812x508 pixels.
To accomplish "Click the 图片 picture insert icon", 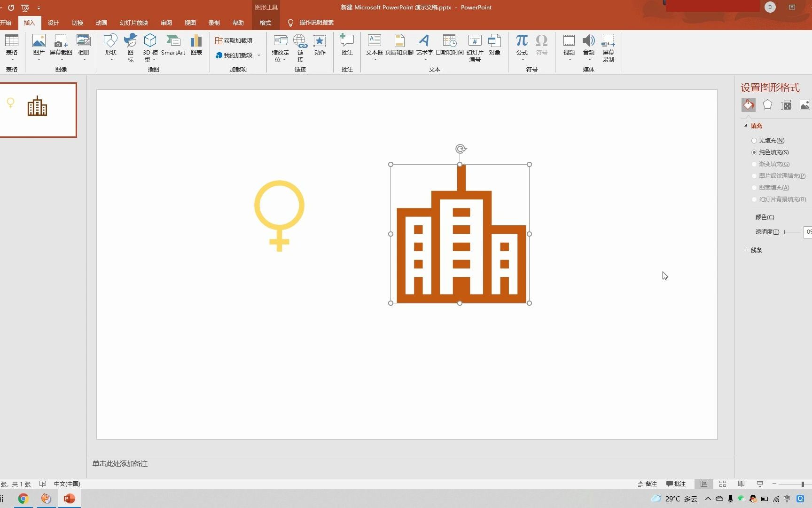I will coord(39,41).
